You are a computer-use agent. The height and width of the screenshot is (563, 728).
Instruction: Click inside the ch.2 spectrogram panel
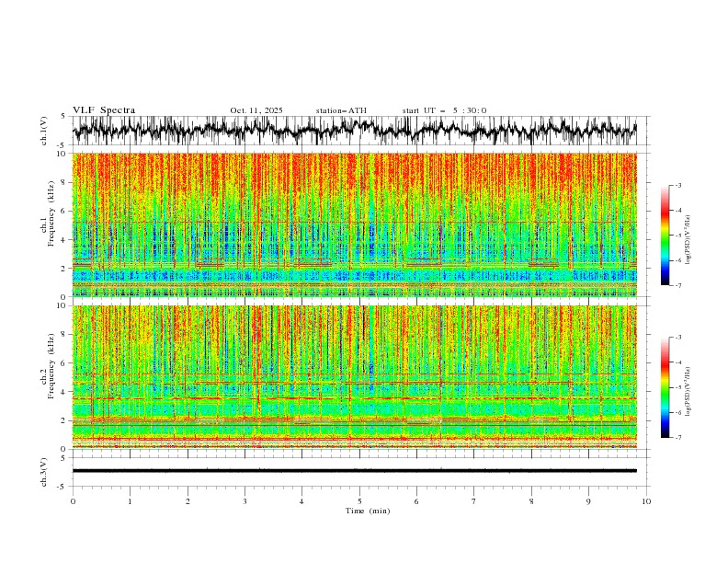click(354, 377)
